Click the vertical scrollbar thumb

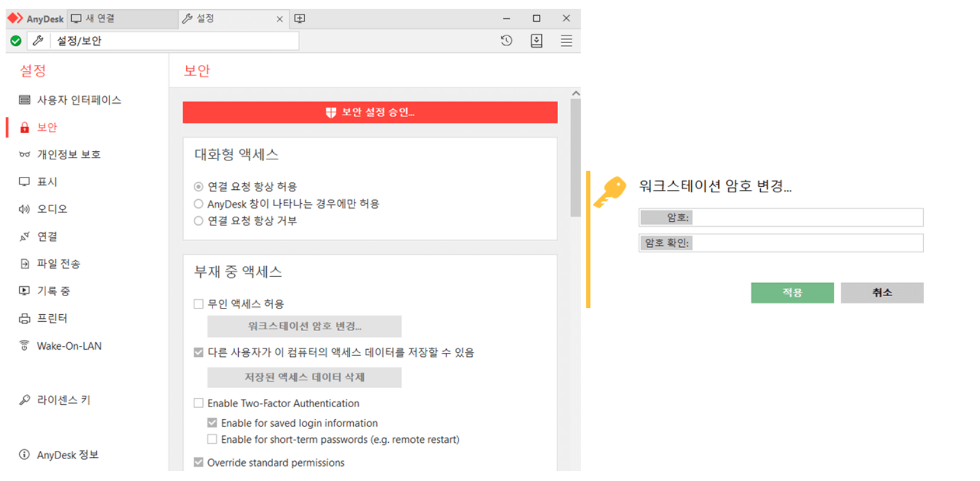tap(576, 157)
